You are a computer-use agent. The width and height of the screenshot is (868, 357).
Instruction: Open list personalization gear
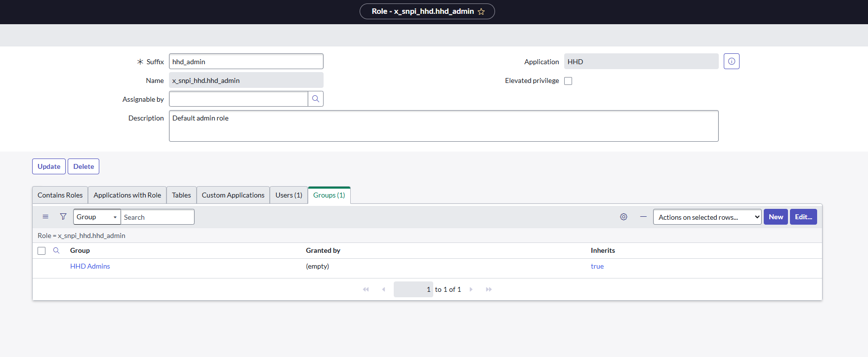coord(623,217)
